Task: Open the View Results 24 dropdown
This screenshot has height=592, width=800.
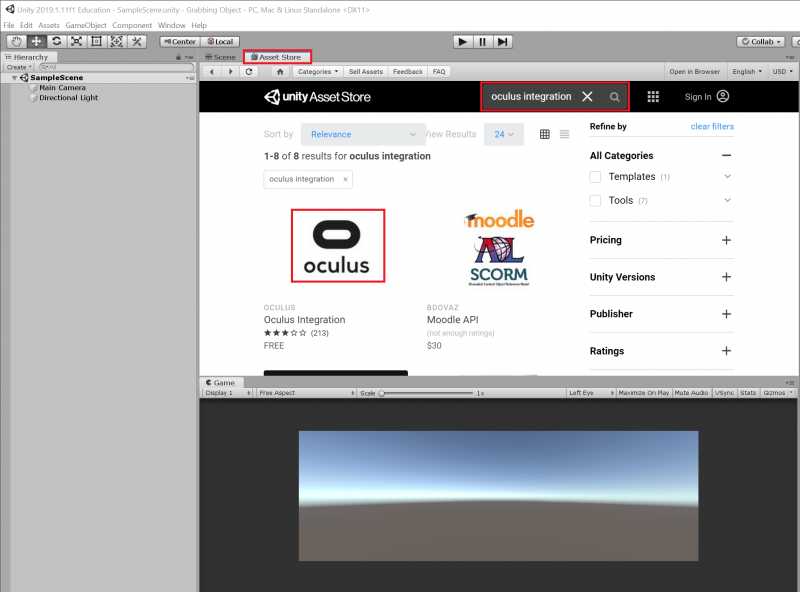Action: coord(504,134)
